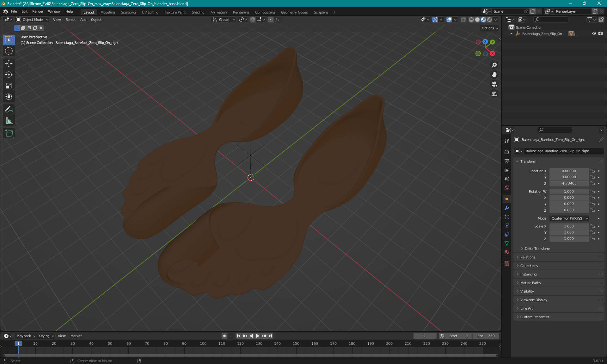Click the End frame 250 field
The height and width of the screenshot is (364, 607).
coord(486,336)
